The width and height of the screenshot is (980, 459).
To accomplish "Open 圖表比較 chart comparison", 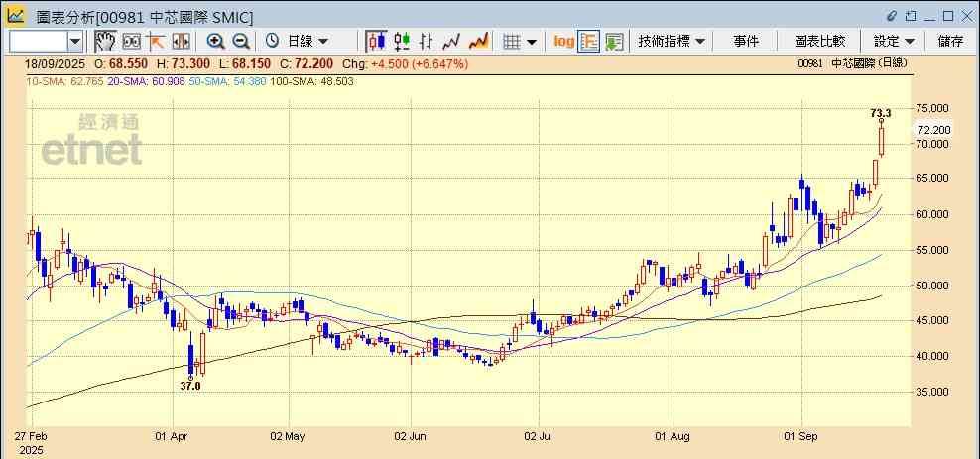I will tap(819, 42).
